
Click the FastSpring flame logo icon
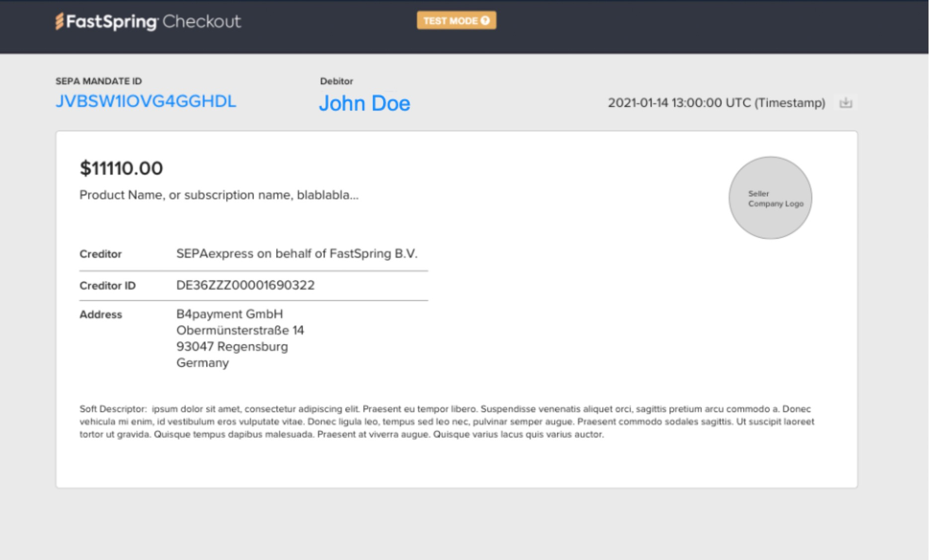click(x=60, y=21)
